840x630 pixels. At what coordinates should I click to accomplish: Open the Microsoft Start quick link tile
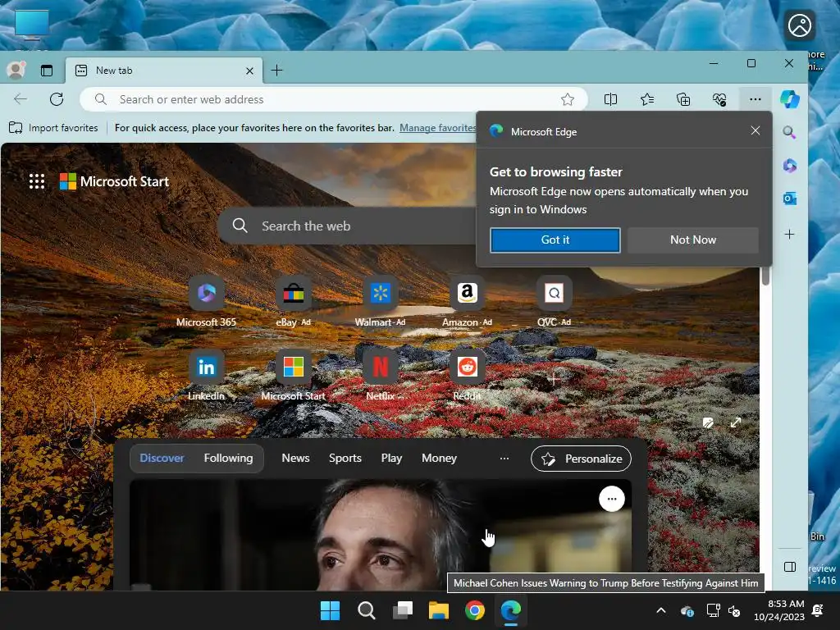point(293,376)
